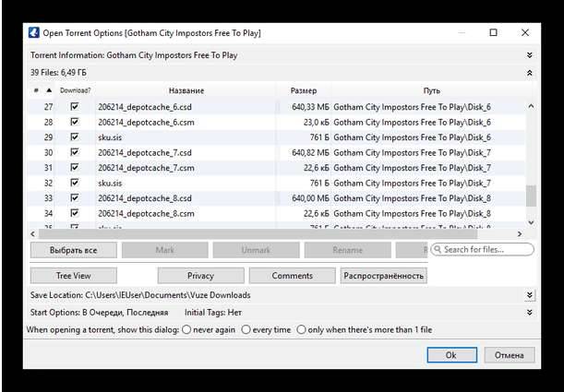Image resolution: width=564 pixels, height=392 pixels.
Task: Click the Vuze frog icon in title bar
Action: [x=34, y=33]
